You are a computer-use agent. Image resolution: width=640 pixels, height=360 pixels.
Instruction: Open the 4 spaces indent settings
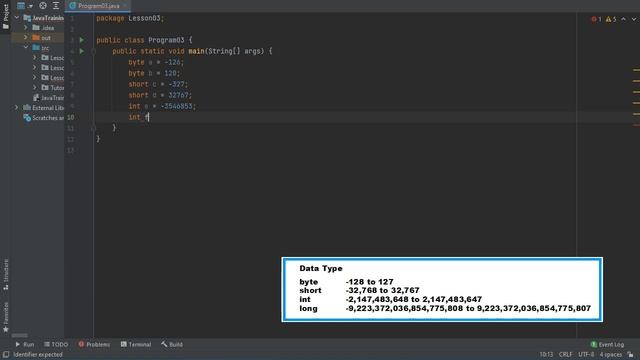pyautogui.click(x=611, y=354)
